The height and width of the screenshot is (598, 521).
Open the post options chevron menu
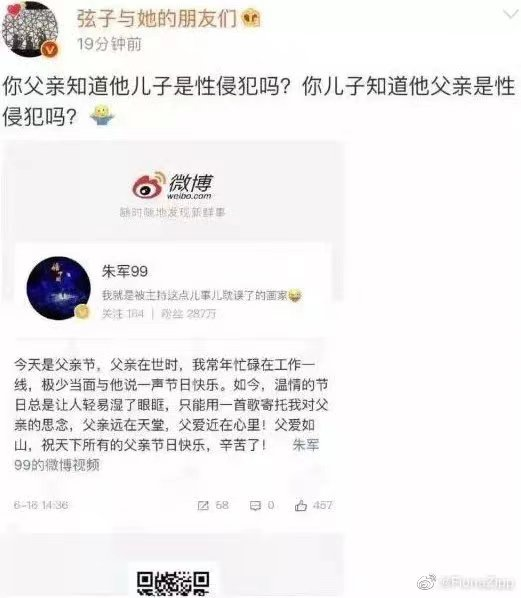[510, 15]
